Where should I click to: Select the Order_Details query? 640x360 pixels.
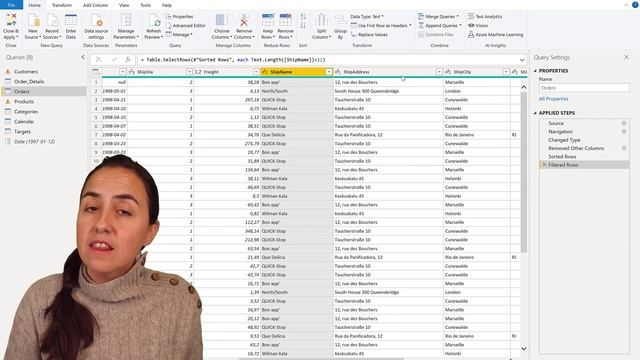tap(29, 82)
